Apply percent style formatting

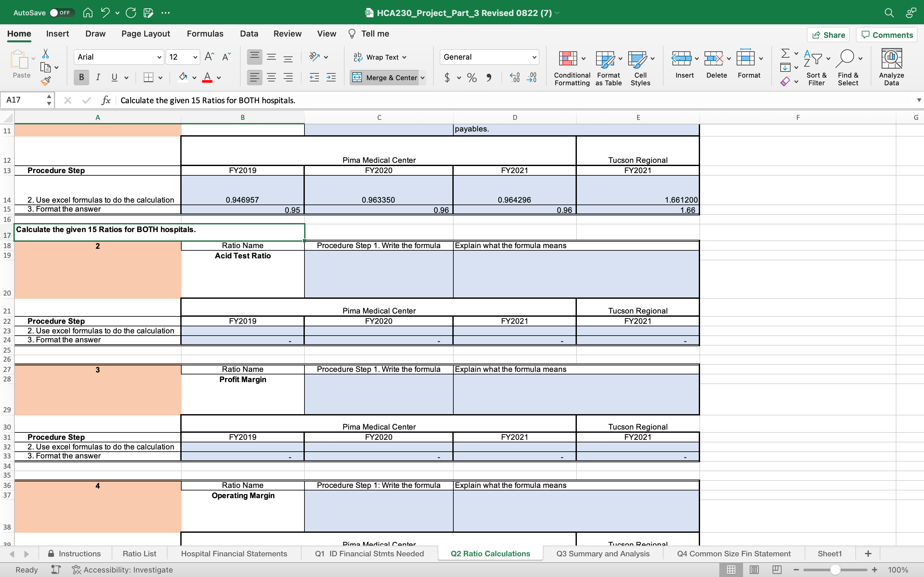472,78
